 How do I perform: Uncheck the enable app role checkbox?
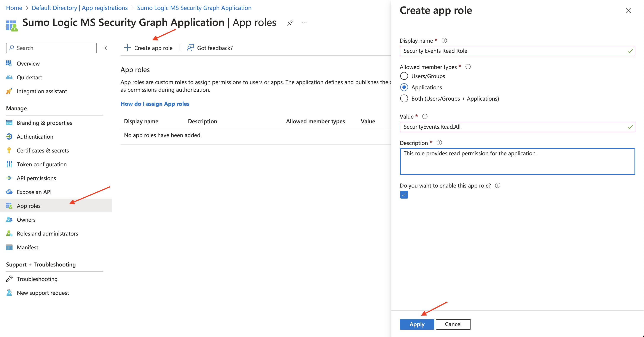click(404, 195)
